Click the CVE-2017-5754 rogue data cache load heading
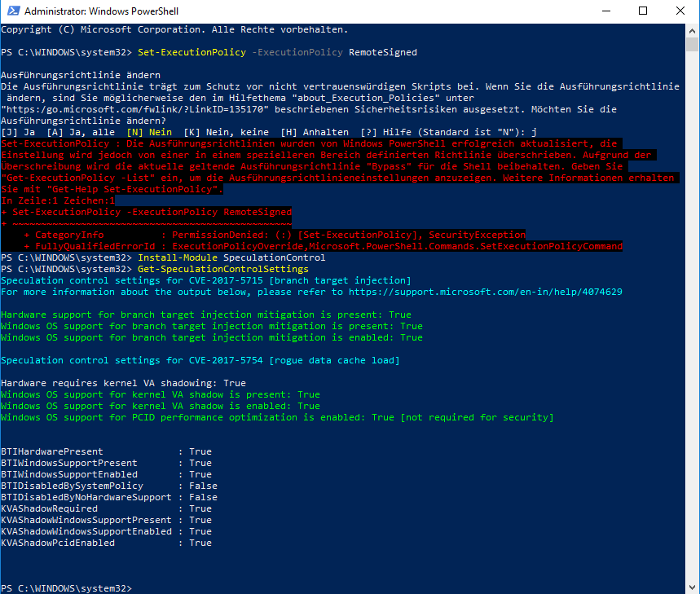This screenshot has width=700, height=594. (200, 360)
